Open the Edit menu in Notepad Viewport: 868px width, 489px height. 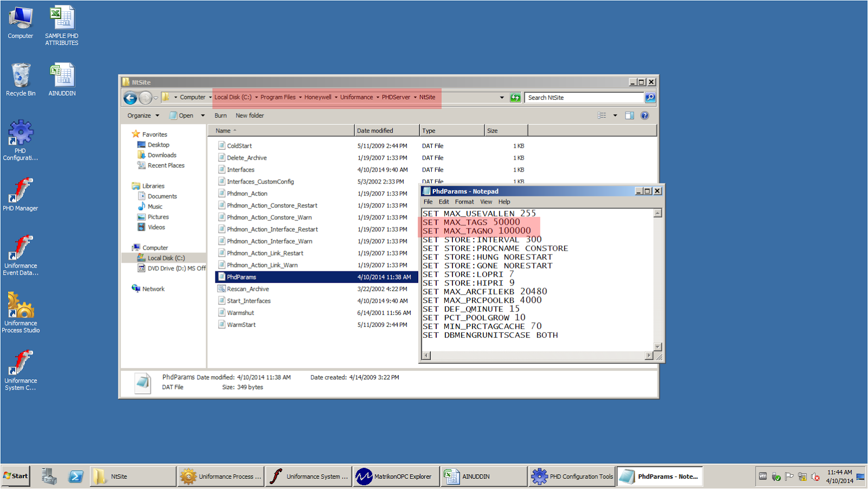[444, 201]
